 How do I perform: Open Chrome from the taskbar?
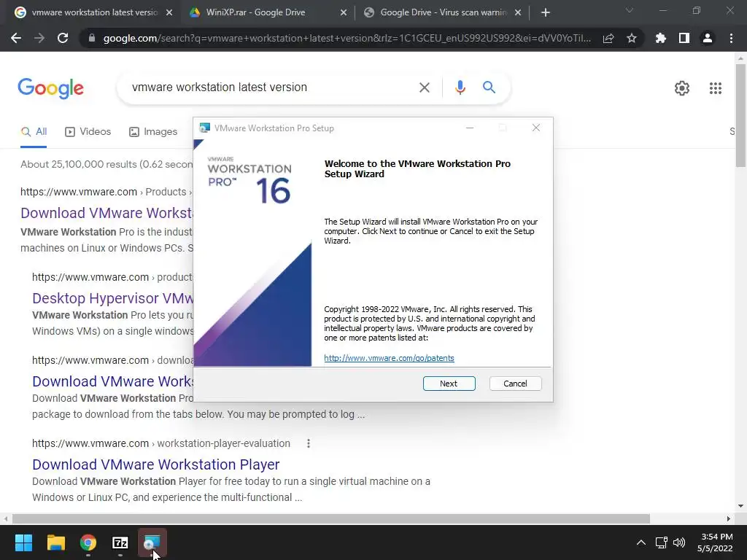(x=88, y=542)
